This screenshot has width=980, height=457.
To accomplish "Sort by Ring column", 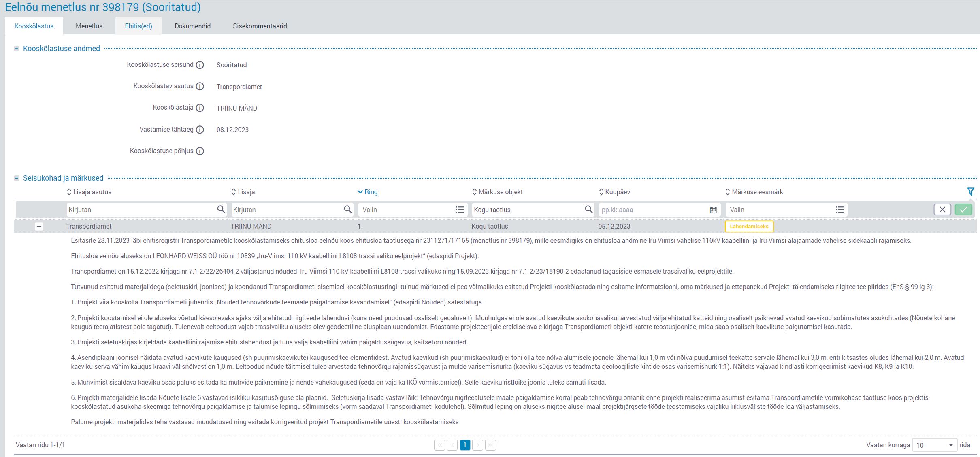I will (x=367, y=192).
